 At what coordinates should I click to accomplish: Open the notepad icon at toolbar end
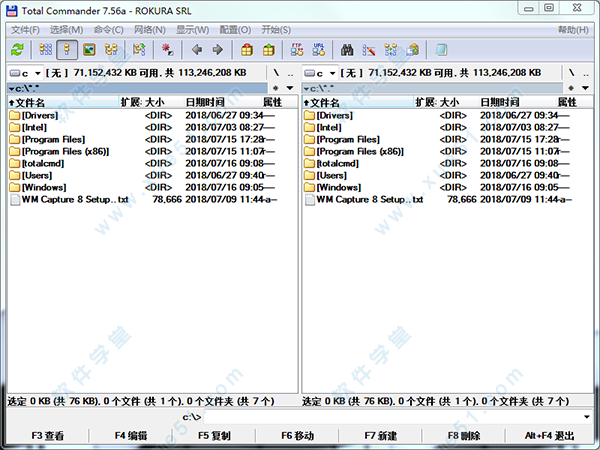click(x=441, y=49)
